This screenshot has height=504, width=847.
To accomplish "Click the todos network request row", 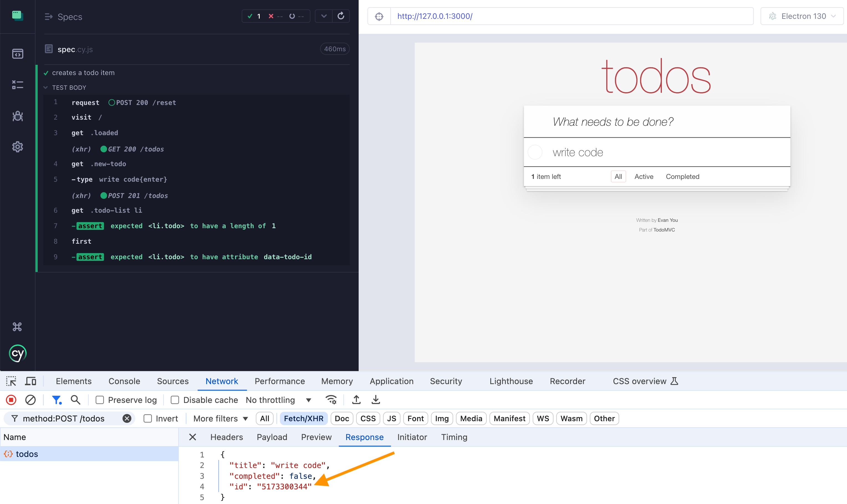I will [x=26, y=454].
